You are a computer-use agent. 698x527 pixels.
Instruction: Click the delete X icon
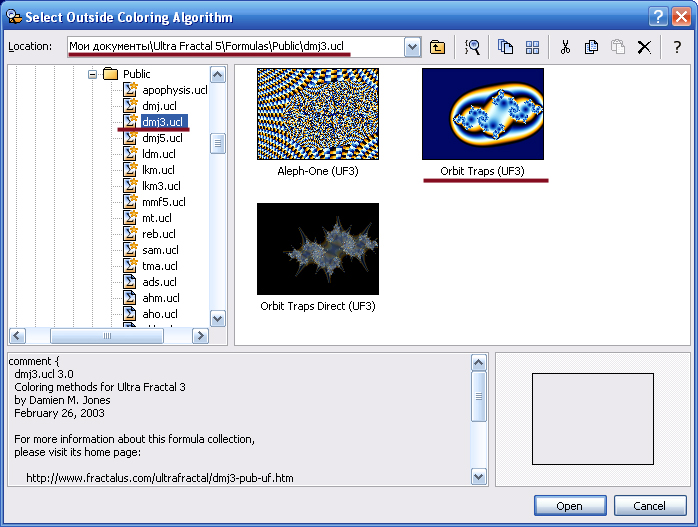[645, 47]
